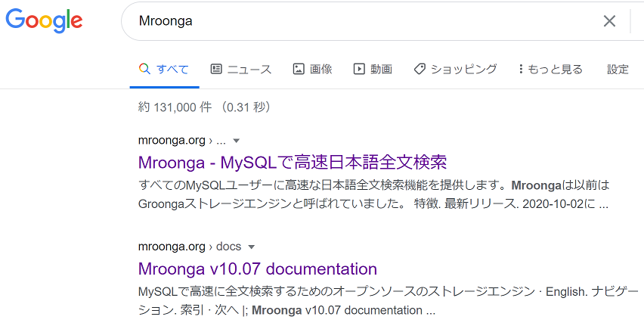This screenshot has width=644, height=326.
Task: Go to the ショッピング tab
Action: pos(455,69)
